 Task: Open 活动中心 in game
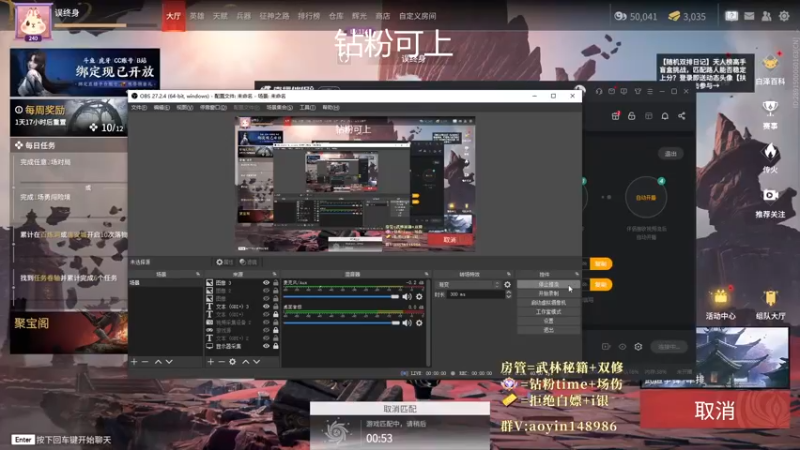[720, 305]
